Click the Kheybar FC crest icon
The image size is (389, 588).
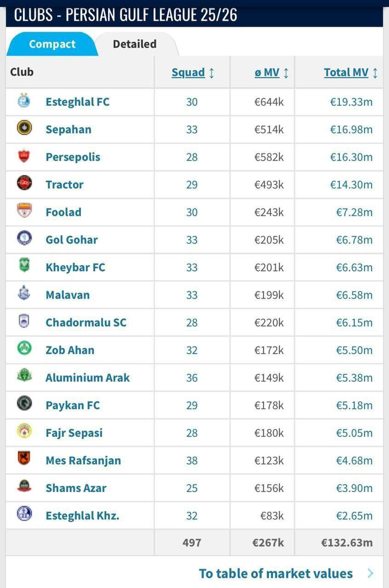(x=24, y=266)
